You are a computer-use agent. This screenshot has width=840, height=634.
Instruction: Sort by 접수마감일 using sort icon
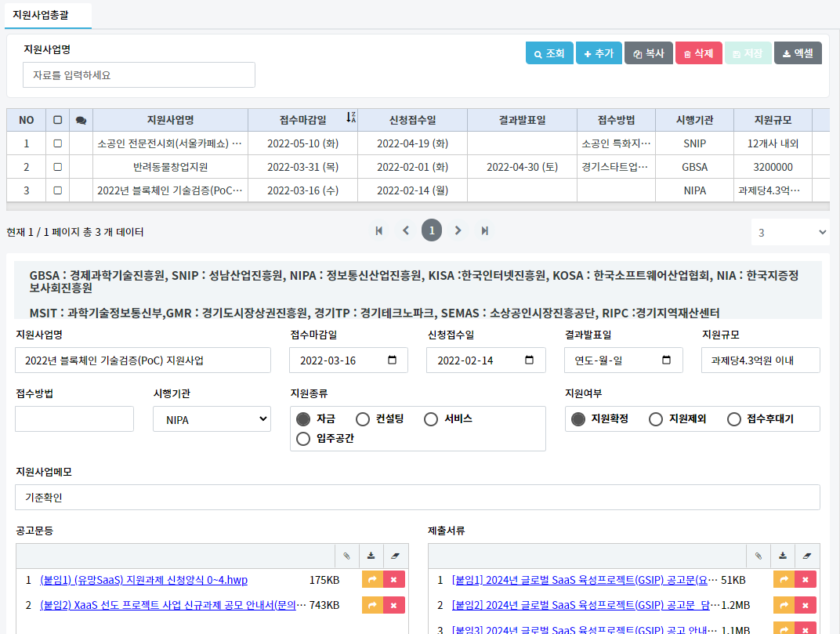tap(350, 118)
